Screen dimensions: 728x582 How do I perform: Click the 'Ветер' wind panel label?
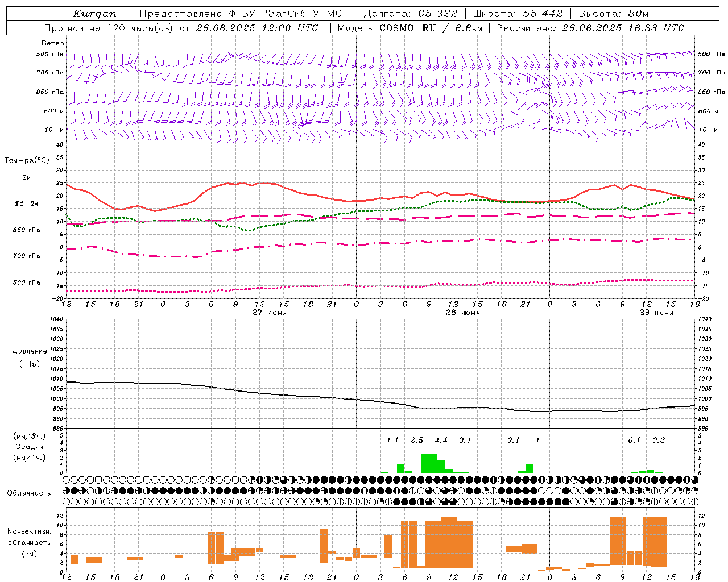pyautogui.click(x=53, y=43)
